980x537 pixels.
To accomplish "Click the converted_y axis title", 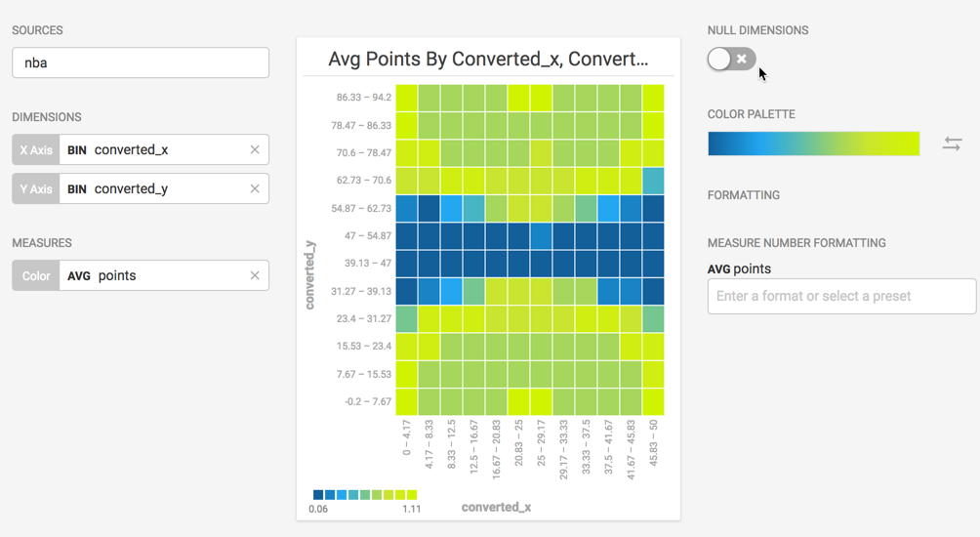I will (309, 274).
